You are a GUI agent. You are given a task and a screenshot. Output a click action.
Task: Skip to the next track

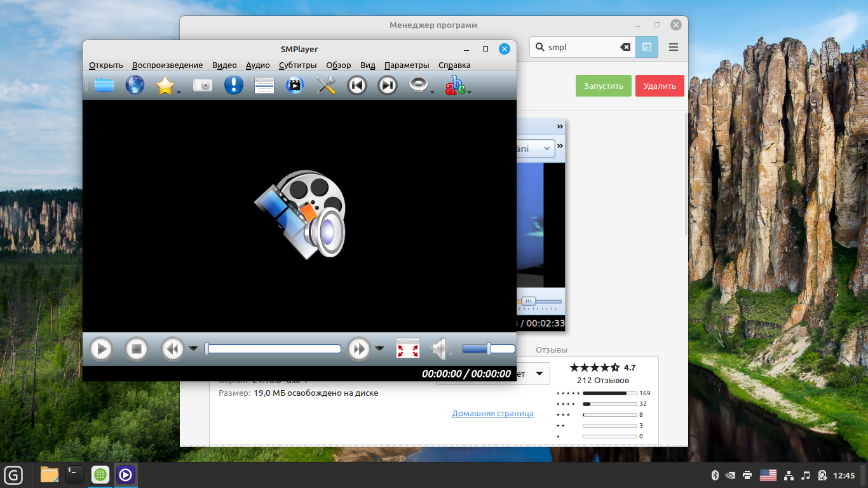coord(388,85)
